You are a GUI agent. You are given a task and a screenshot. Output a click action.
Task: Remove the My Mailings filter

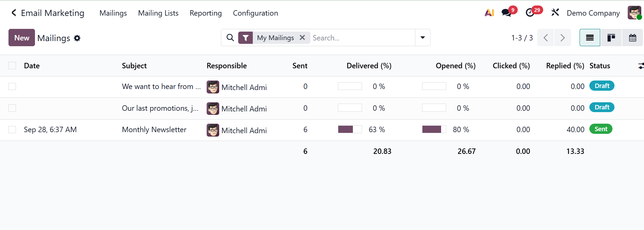tap(302, 38)
